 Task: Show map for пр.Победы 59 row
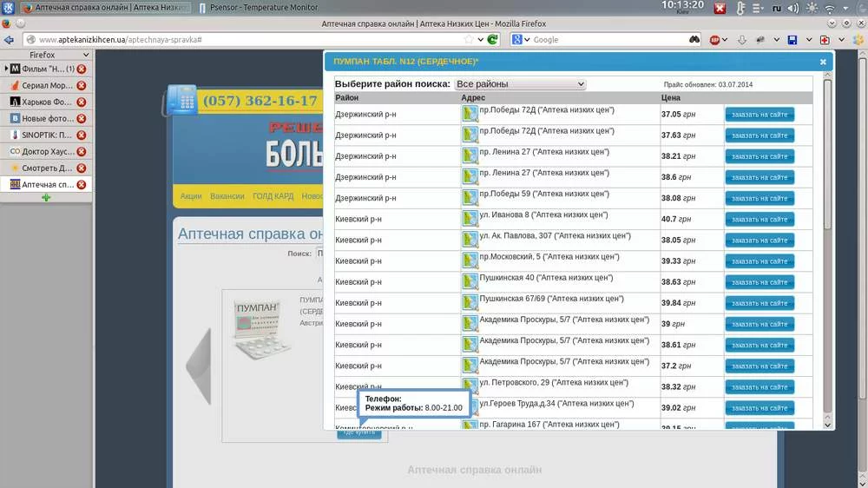pyautogui.click(x=470, y=198)
